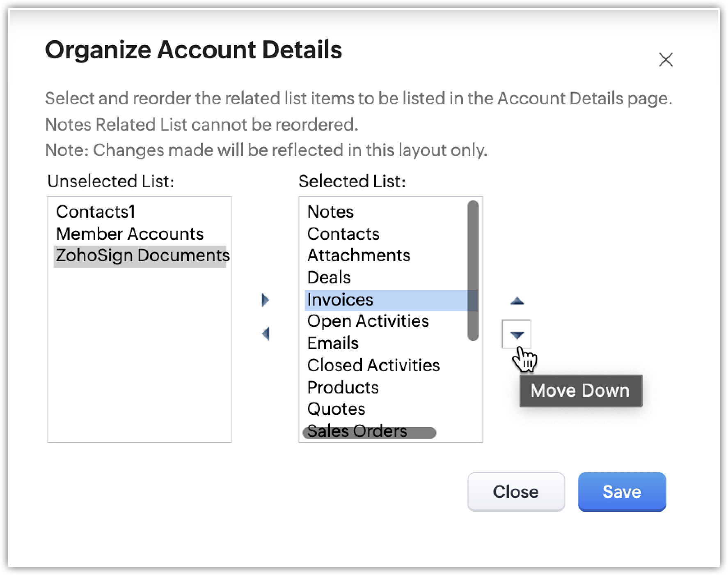This screenshot has width=728, height=575.
Task: Select Contacts in the Selected List
Action: (343, 234)
